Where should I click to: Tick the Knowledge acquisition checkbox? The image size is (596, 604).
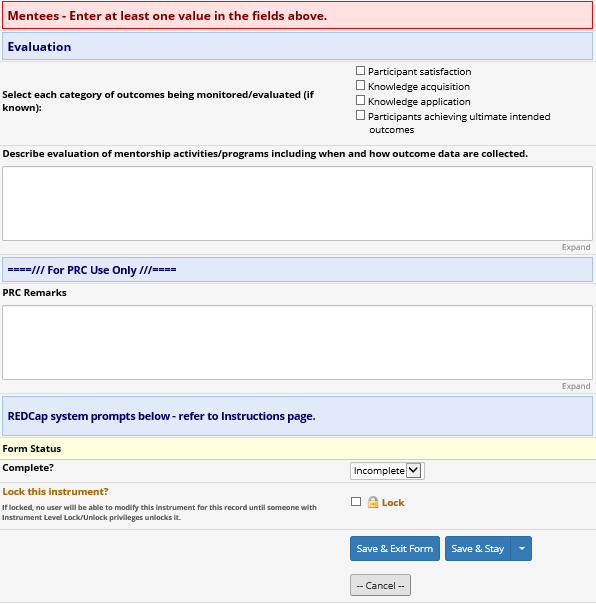(x=360, y=86)
